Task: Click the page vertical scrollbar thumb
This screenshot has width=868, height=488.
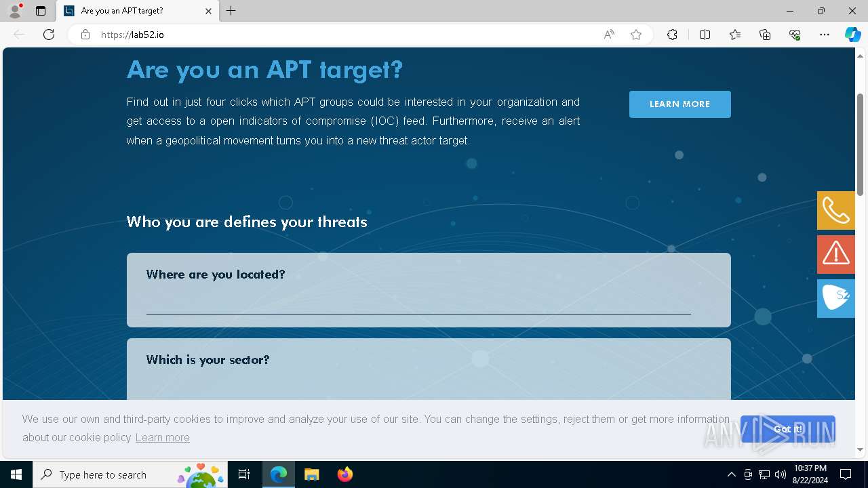Action: click(x=861, y=145)
